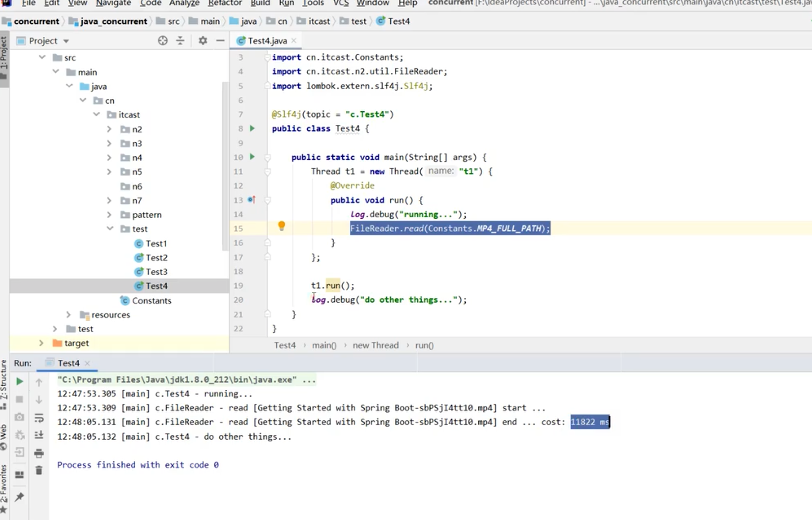Click the yellow lightbulb intention icon

(x=282, y=226)
